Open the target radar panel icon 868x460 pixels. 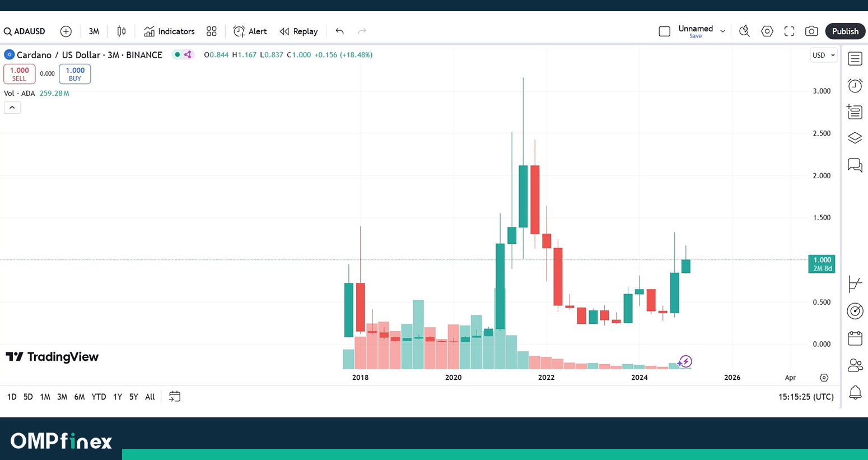click(x=855, y=311)
